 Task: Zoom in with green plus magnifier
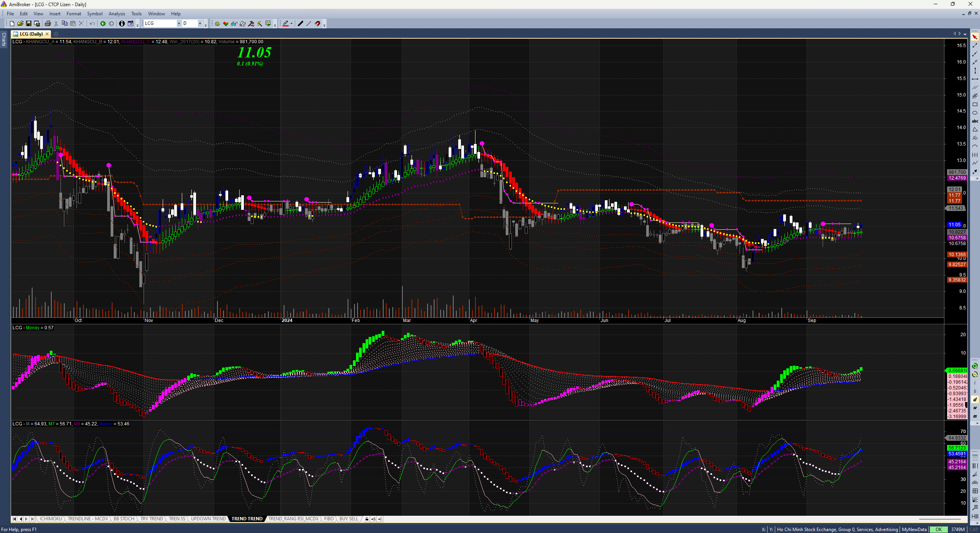point(975,366)
